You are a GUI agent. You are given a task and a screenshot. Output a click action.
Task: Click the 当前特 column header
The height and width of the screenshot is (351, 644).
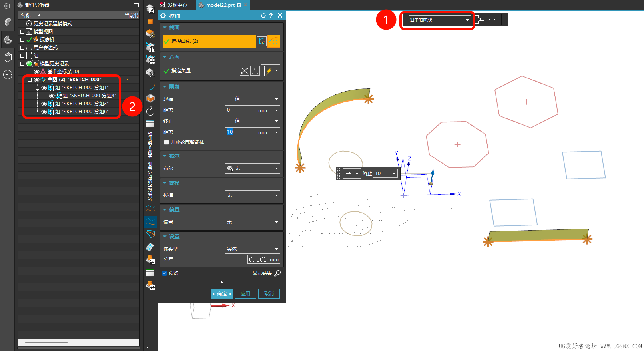(x=131, y=15)
